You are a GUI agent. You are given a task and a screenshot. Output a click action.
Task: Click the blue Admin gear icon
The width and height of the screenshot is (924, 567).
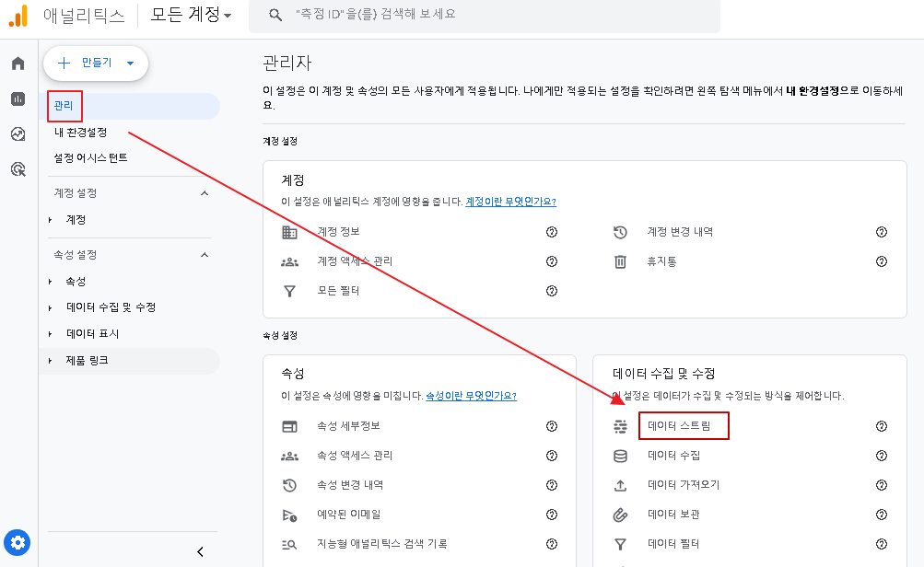click(18, 542)
